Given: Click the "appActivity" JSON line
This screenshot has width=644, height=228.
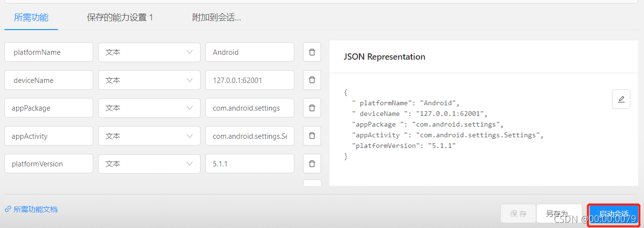Looking at the screenshot, I should pos(447,135).
